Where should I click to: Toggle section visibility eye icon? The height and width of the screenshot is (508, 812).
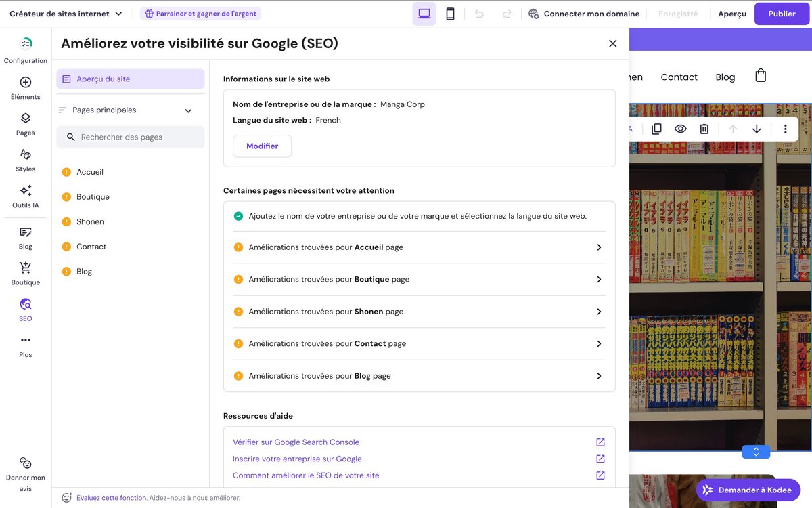click(680, 129)
